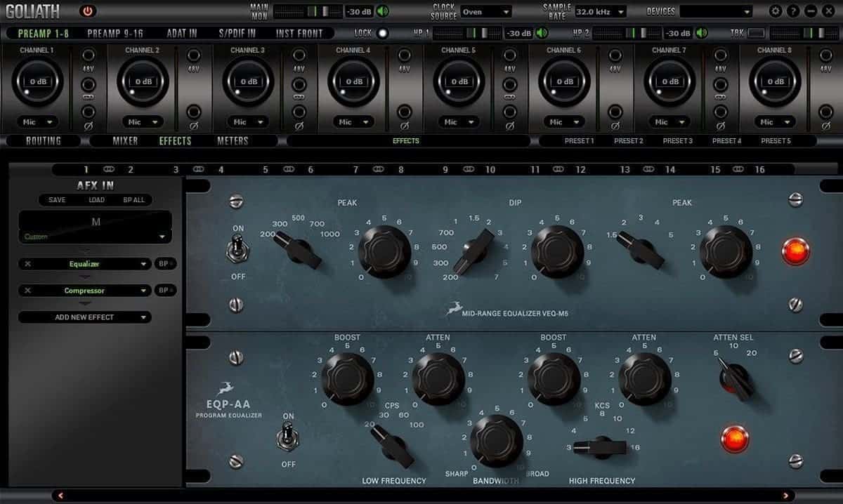Open help with the question mark icon

794,11
